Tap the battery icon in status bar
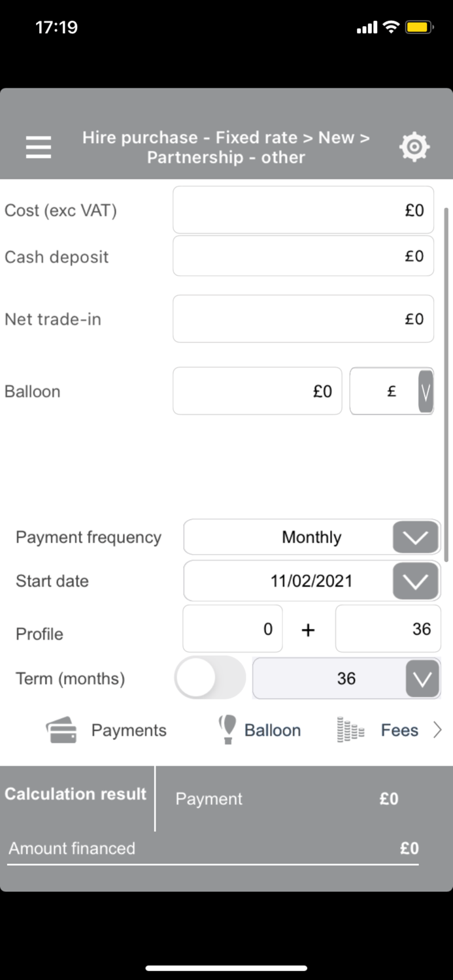The height and width of the screenshot is (980, 453). point(418,27)
